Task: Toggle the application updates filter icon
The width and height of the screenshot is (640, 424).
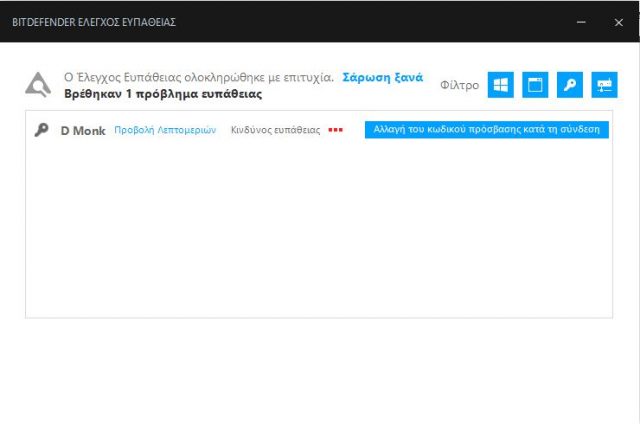Action: pos(535,85)
